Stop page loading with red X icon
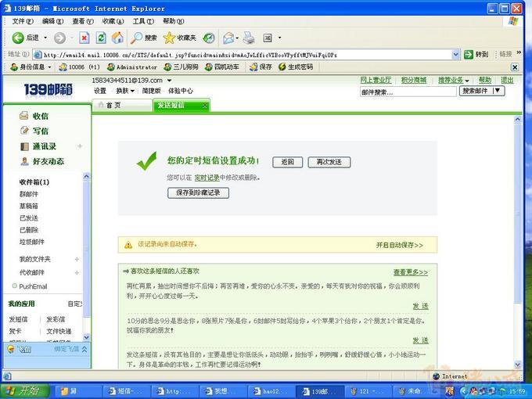 click(x=84, y=38)
